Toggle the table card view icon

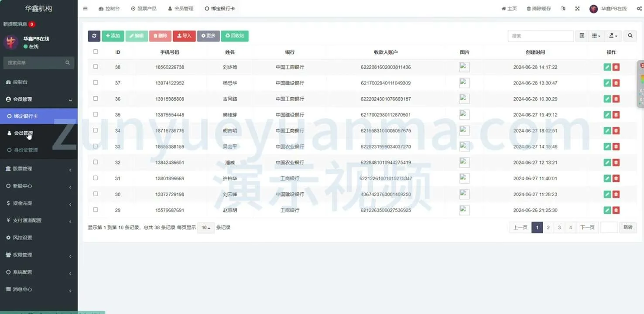(582, 36)
